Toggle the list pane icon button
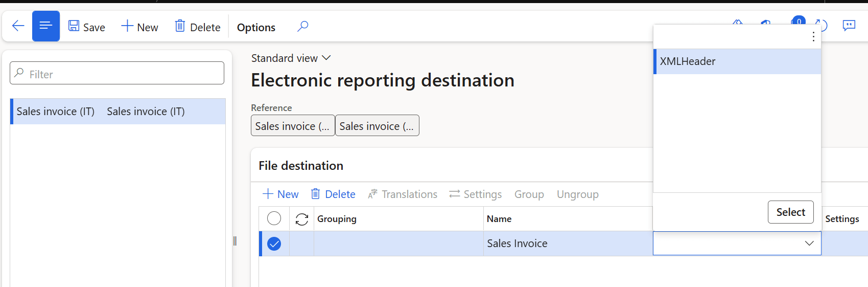Image resolution: width=868 pixels, height=287 pixels. (x=46, y=26)
